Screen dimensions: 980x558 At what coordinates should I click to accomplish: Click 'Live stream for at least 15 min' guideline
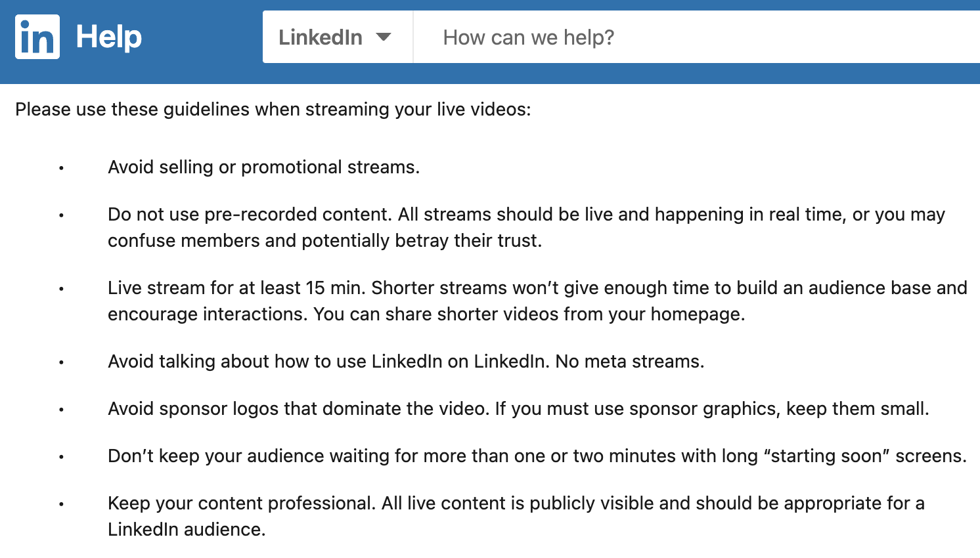coord(537,301)
